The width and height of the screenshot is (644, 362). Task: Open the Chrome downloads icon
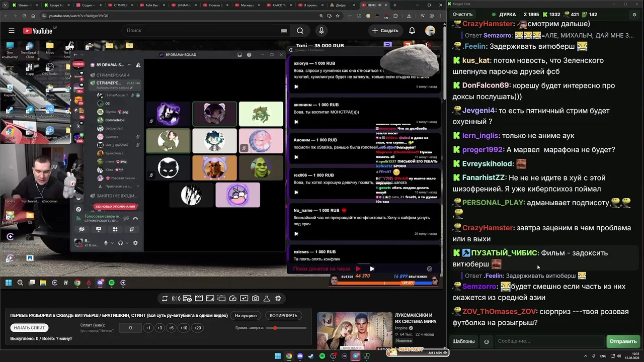click(409, 16)
